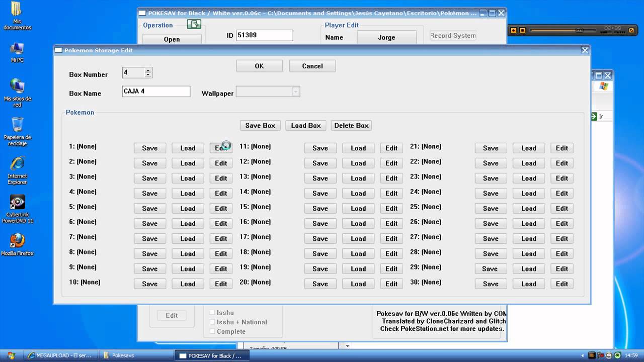Click Load for slot 1
Image resolution: width=644 pixels, height=362 pixels.
coord(188,148)
